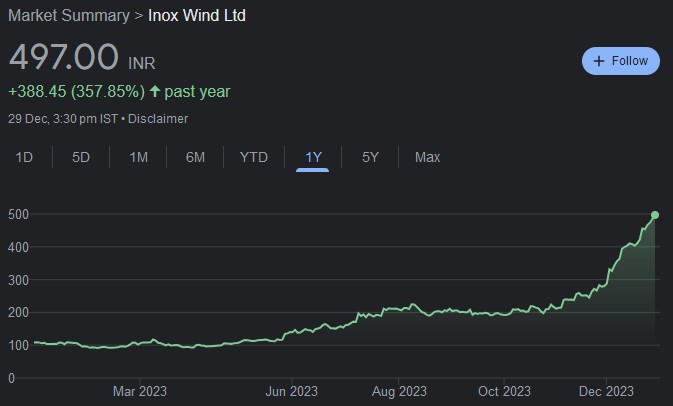The image size is (673, 406).
Task: Click the 100 y-axis label
Action: click(x=18, y=345)
